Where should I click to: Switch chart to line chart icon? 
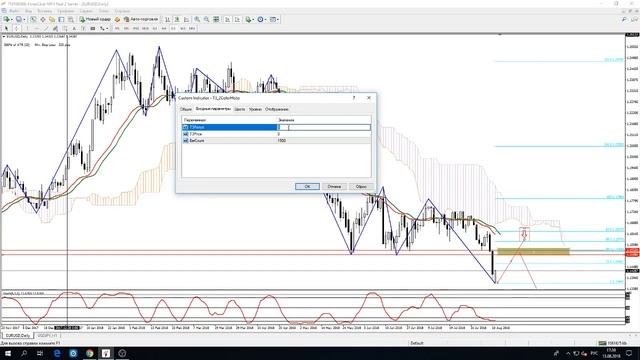tap(187, 19)
